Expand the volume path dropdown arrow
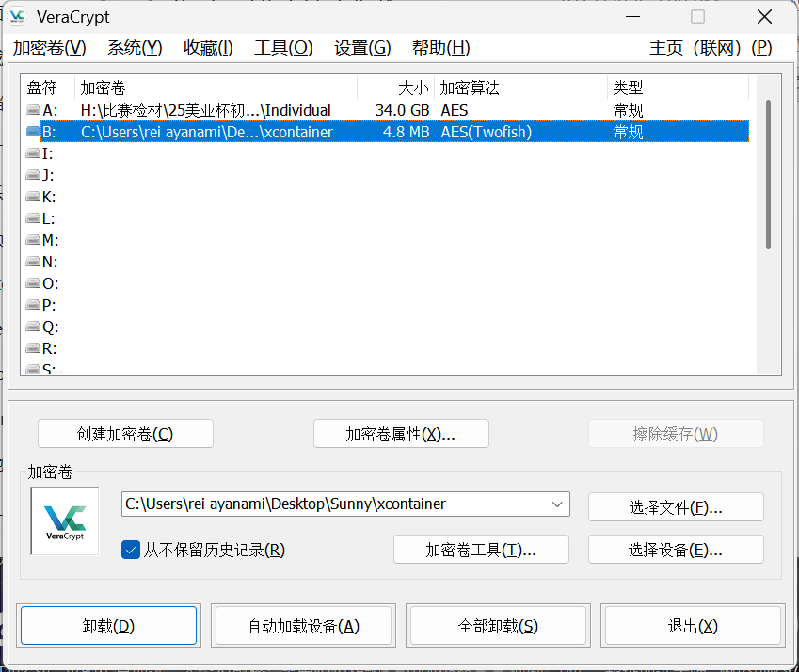 [557, 504]
